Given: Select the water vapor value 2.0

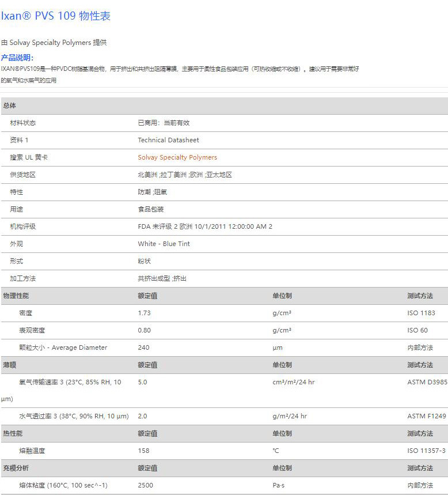Looking at the screenshot, I should point(142,416).
